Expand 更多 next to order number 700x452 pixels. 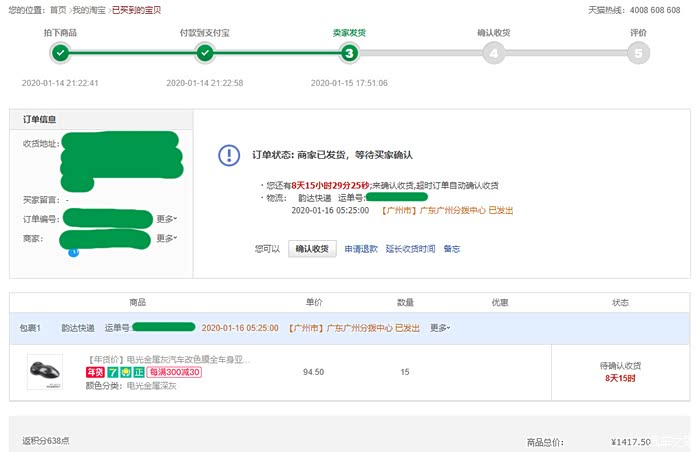click(167, 218)
